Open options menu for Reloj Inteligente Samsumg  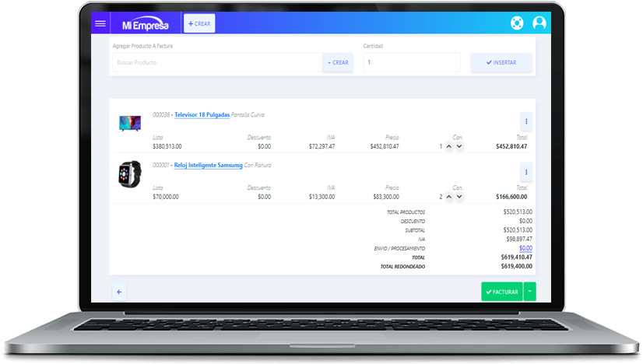[x=526, y=172]
